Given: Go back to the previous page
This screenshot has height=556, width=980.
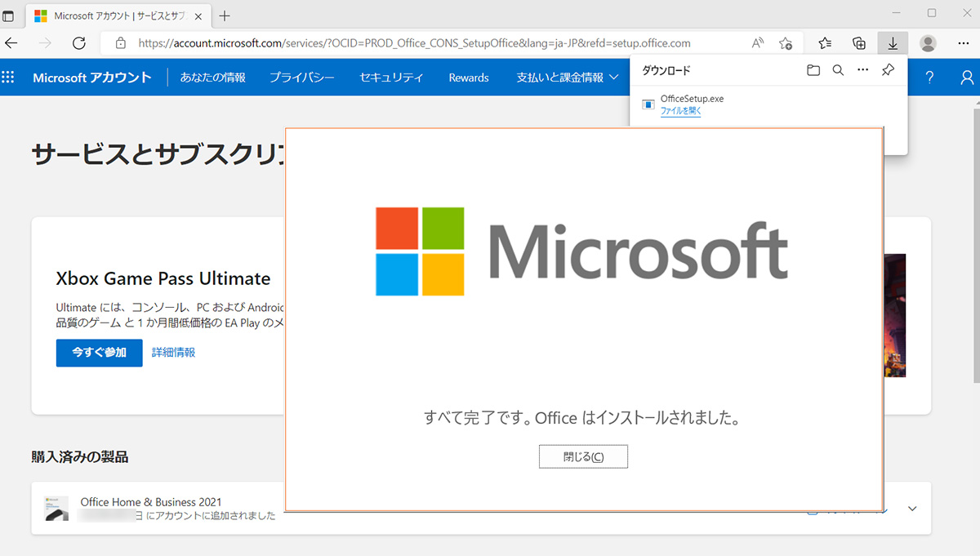Looking at the screenshot, I should [11, 43].
